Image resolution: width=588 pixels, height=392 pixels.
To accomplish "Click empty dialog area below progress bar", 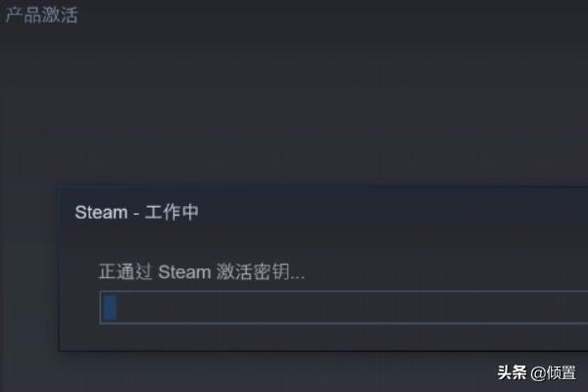I will [x=324, y=336].
